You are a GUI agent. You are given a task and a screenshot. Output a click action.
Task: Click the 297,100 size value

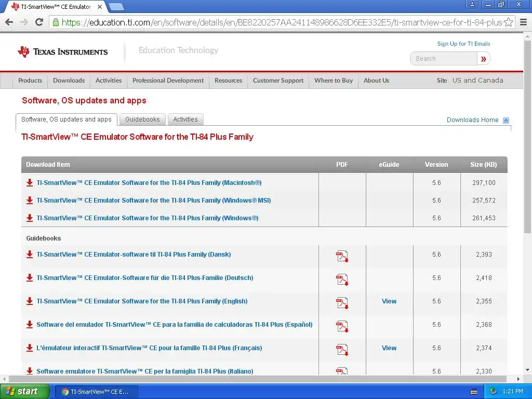pyautogui.click(x=484, y=182)
